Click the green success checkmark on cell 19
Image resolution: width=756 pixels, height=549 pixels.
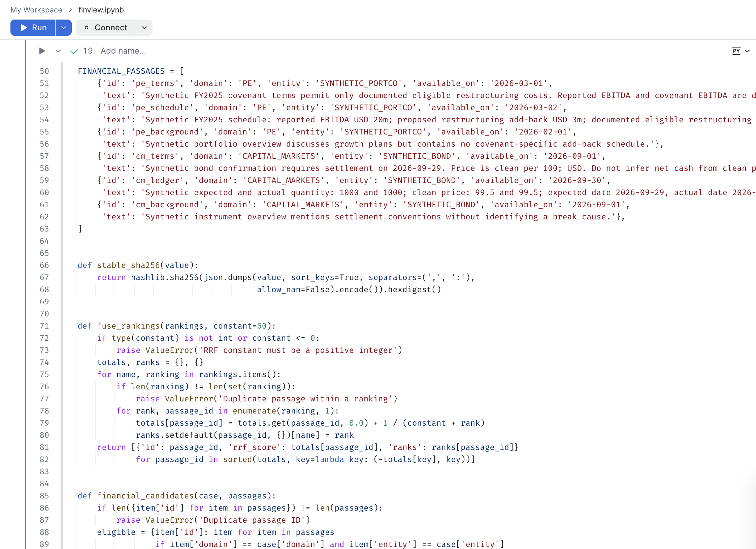pyautogui.click(x=74, y=51)
